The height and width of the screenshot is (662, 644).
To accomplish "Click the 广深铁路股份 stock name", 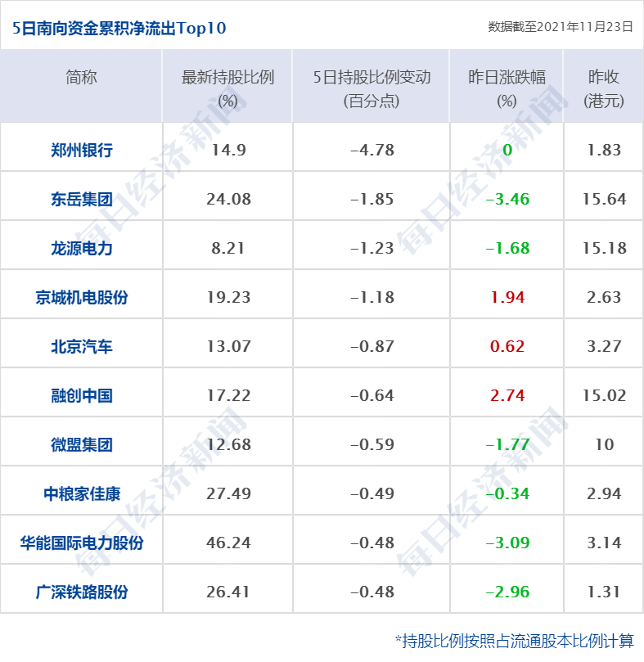I will tap(81, 592).
